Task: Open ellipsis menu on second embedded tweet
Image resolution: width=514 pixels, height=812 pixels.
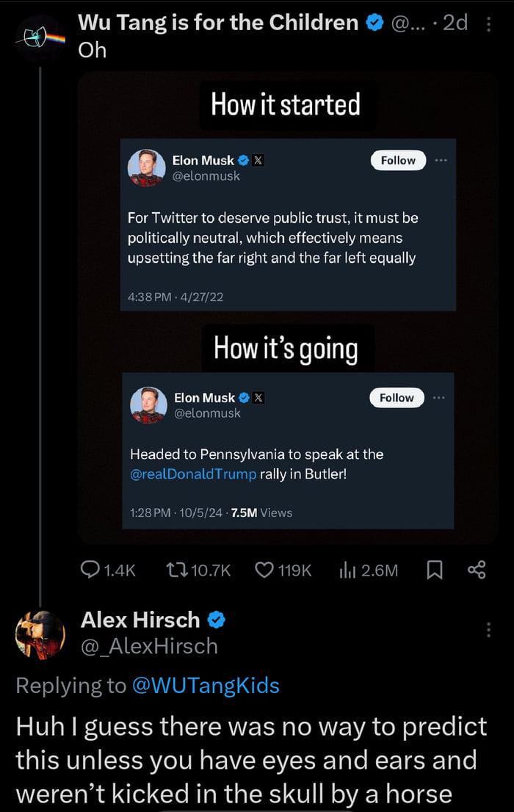Action: point(439,397)
